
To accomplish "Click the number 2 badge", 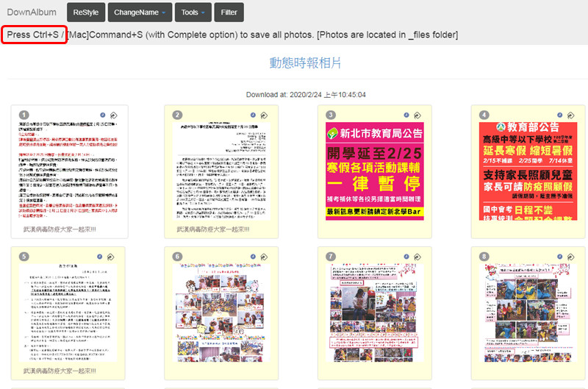I will point(177,115).
